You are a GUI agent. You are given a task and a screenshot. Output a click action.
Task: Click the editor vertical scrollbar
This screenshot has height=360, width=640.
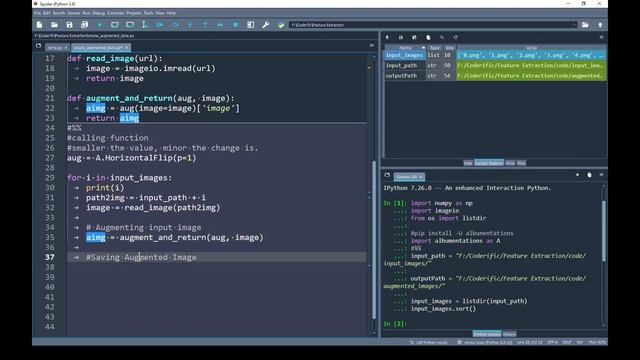[x=374, y=240]
